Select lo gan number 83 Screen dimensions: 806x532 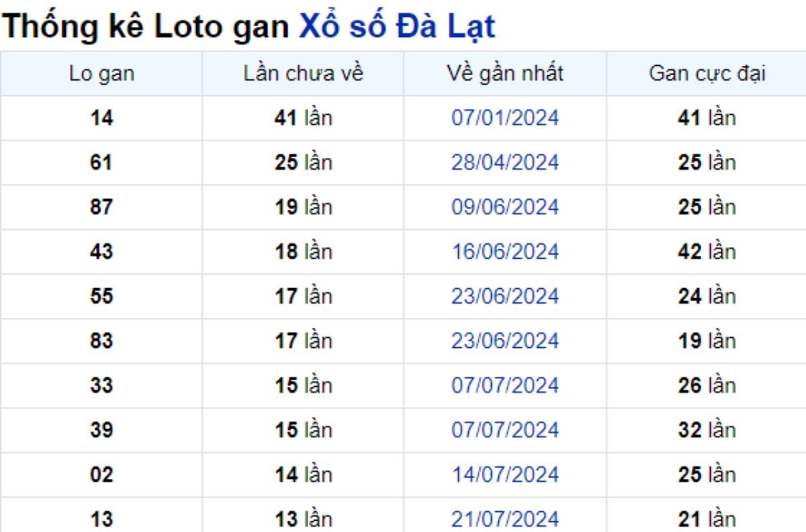tap(101, 341)
